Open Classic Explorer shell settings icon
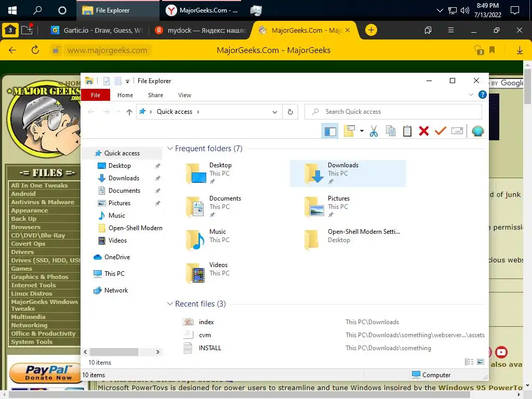532x399 pixels. point(478,131)
